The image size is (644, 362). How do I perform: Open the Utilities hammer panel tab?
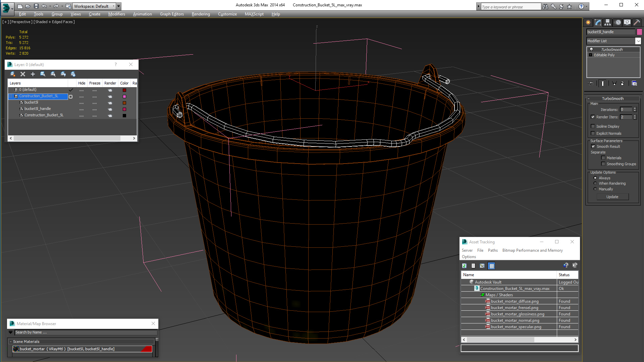(637, 22)
